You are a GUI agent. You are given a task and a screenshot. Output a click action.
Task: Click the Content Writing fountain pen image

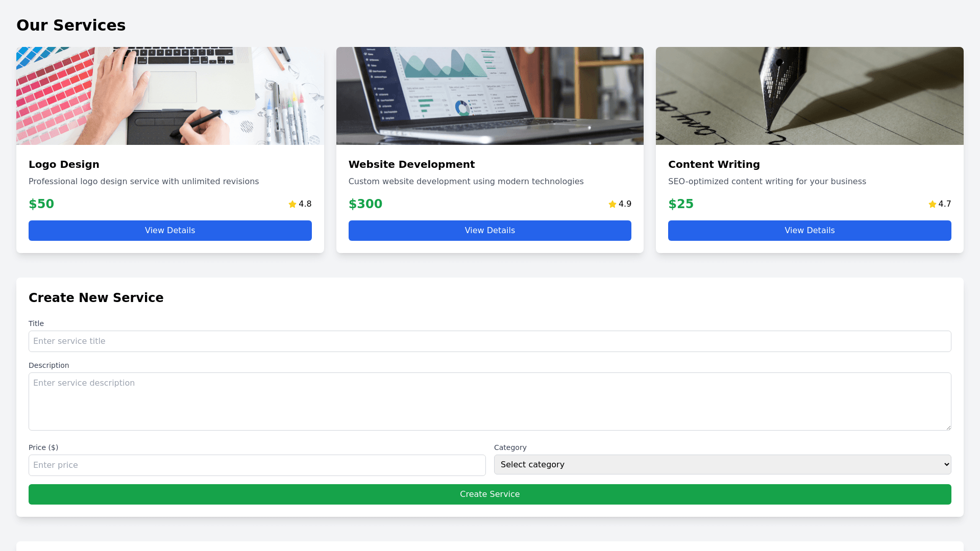click(x=810, y=96)
